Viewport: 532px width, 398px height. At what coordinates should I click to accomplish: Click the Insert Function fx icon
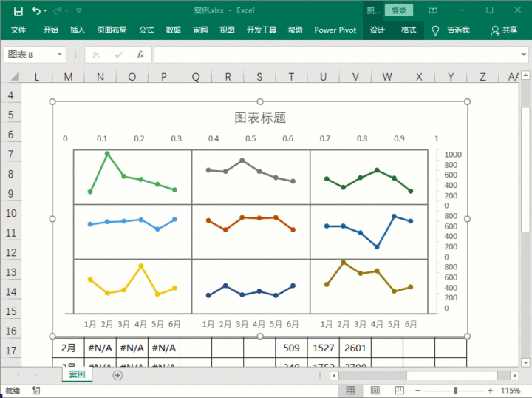click(140, 55)
